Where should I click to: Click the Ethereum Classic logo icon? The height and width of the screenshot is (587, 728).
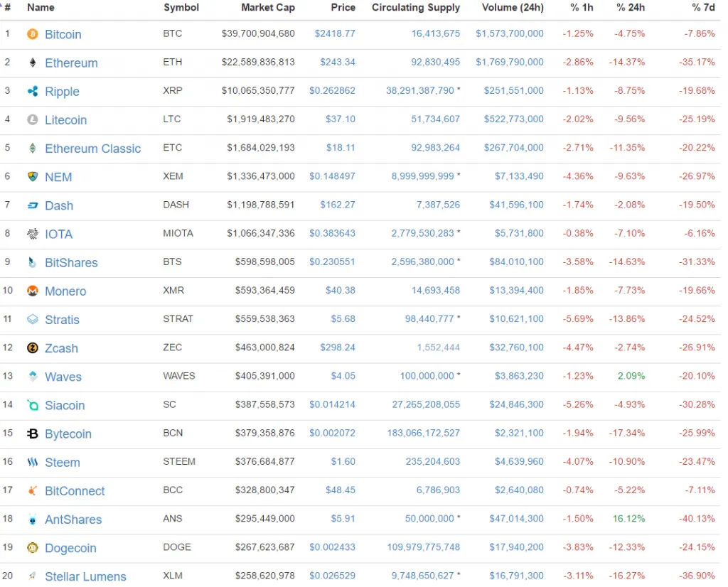pyautogui.click(x=33, y=148)
